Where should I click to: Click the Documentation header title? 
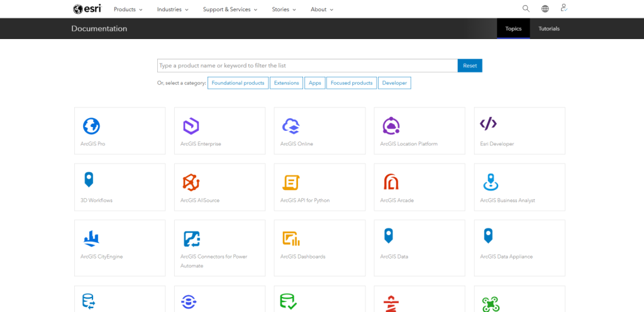pos(99,29)
